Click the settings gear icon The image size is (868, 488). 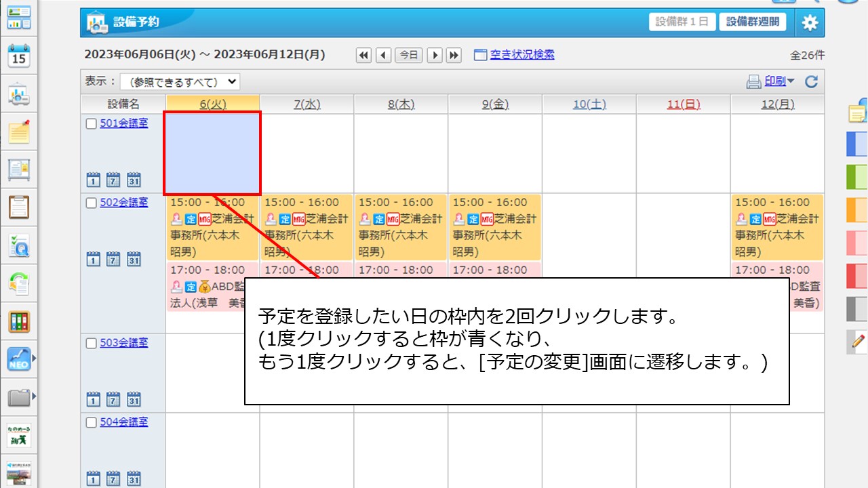pos(810,22)
